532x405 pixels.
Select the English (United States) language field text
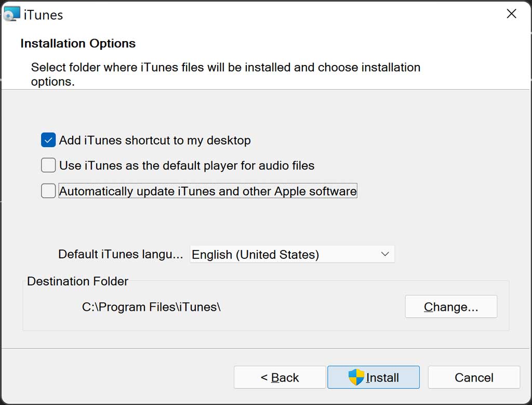(256, 254)
